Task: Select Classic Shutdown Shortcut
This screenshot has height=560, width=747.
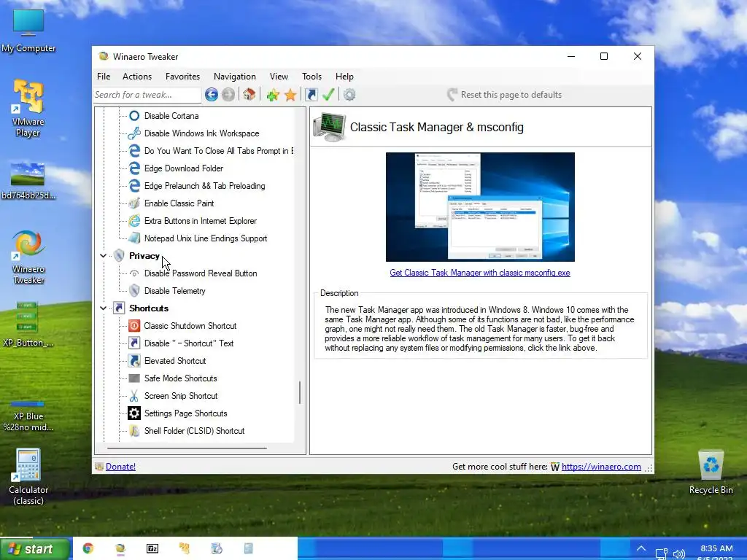Action: 190,326
